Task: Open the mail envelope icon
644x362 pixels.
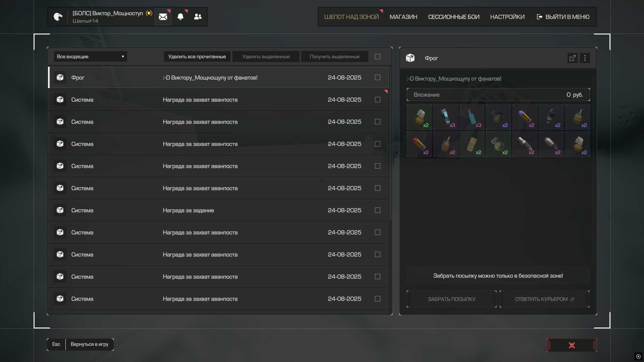Action: 163,17
